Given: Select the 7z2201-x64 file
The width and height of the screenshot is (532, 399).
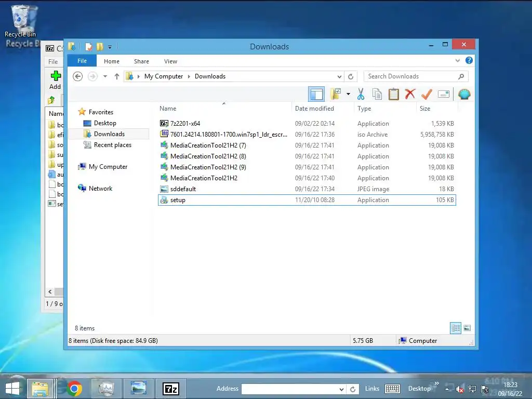Looking at the screenshot, I should [307, 124].
